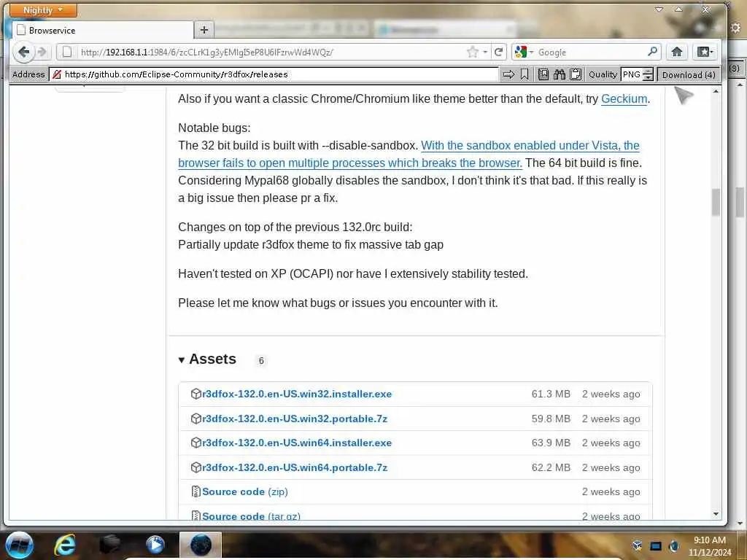This screenshot has height=560, width=747.
Task: Click the Quality PNG field
Action: tap(632, 74)
